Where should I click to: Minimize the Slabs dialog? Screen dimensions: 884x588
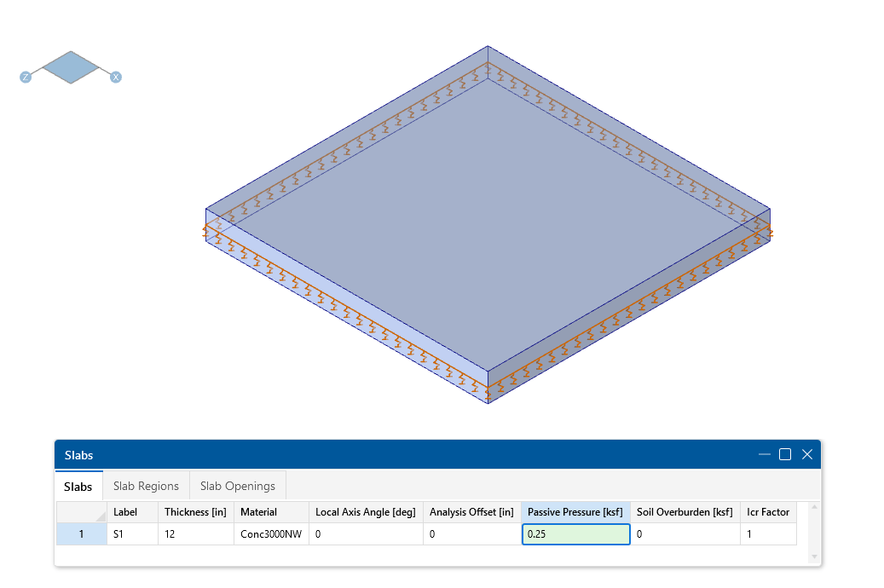[x=763, y=454]
